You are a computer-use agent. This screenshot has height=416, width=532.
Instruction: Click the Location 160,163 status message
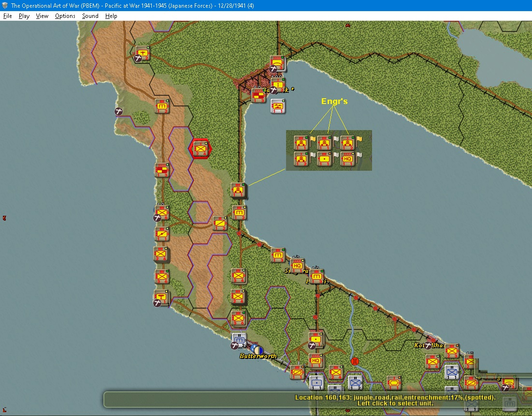[395, 397]
